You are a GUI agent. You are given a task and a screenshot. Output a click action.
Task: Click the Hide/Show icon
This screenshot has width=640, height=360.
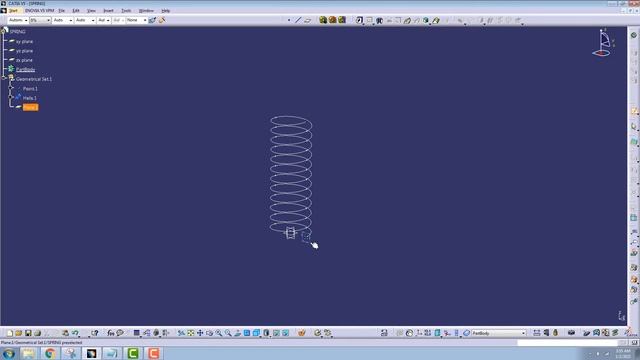pos(276,333)
